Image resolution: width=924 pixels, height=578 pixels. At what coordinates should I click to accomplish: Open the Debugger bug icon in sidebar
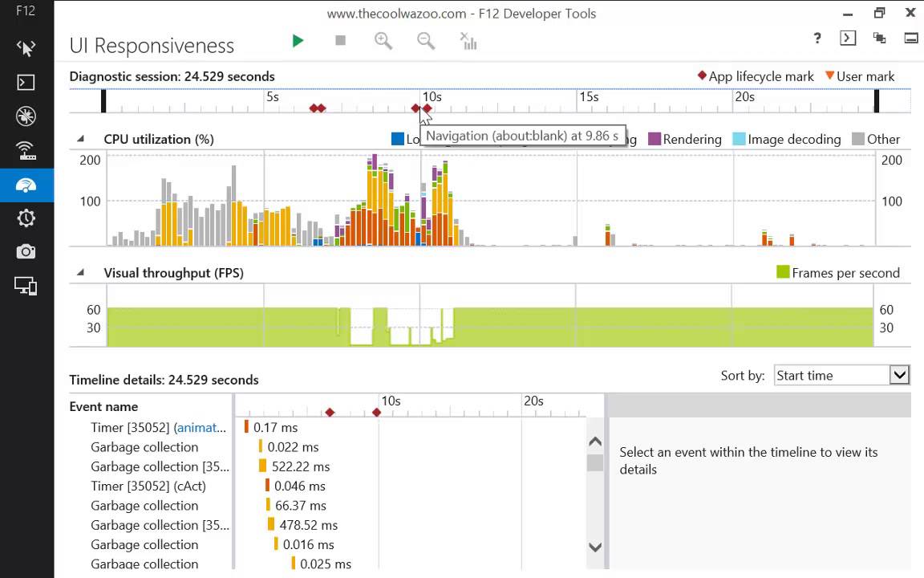[26, 116]
